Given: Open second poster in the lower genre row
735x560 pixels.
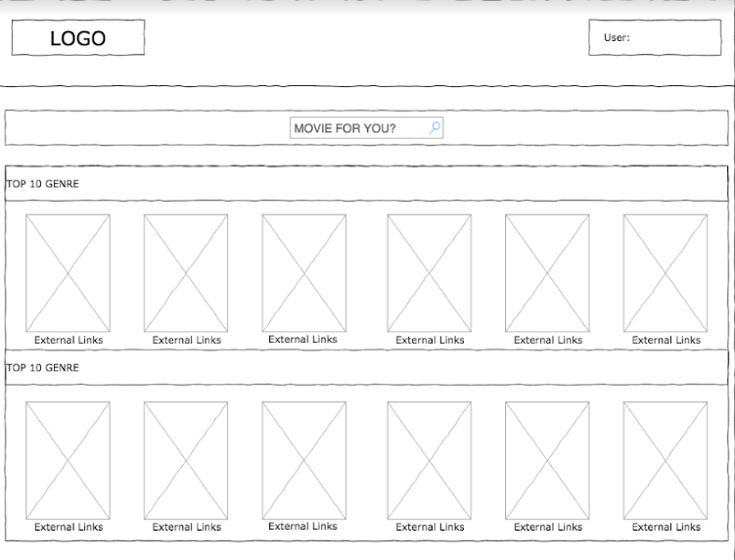Looking at the screenshot, I should (186, 460).
